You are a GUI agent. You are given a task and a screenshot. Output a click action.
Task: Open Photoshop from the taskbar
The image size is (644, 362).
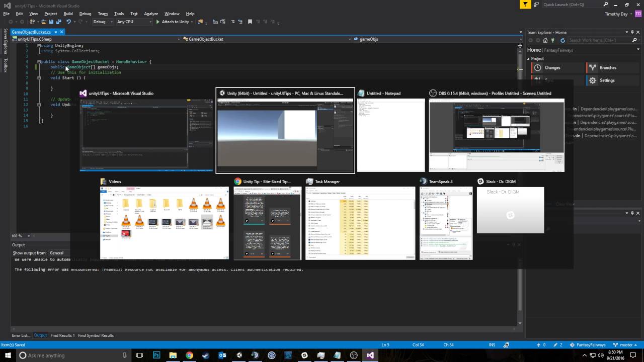click(x=156, y=355)
